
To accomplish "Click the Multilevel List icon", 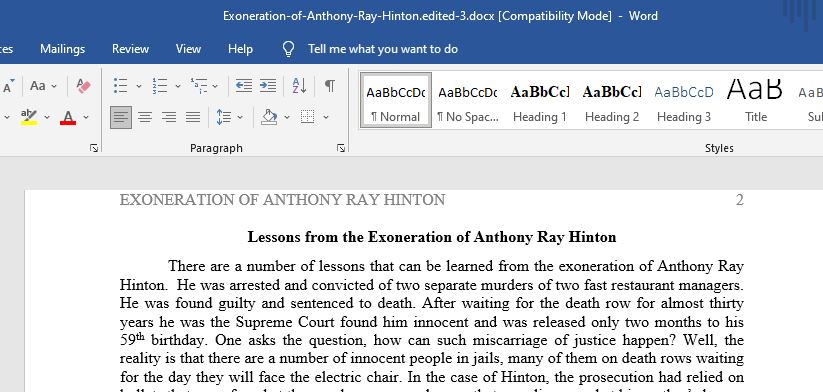I will coord(198,86).
